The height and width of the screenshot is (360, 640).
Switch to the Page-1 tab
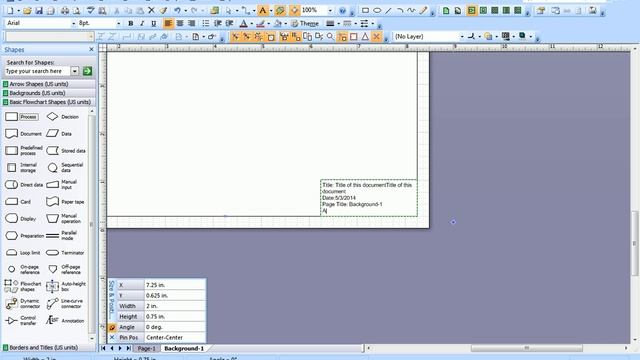point(146,349)
